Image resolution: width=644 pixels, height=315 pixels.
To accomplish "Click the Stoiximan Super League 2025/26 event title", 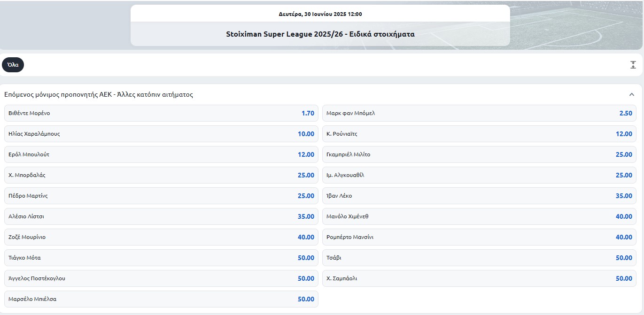I will (x=320, y=34).
